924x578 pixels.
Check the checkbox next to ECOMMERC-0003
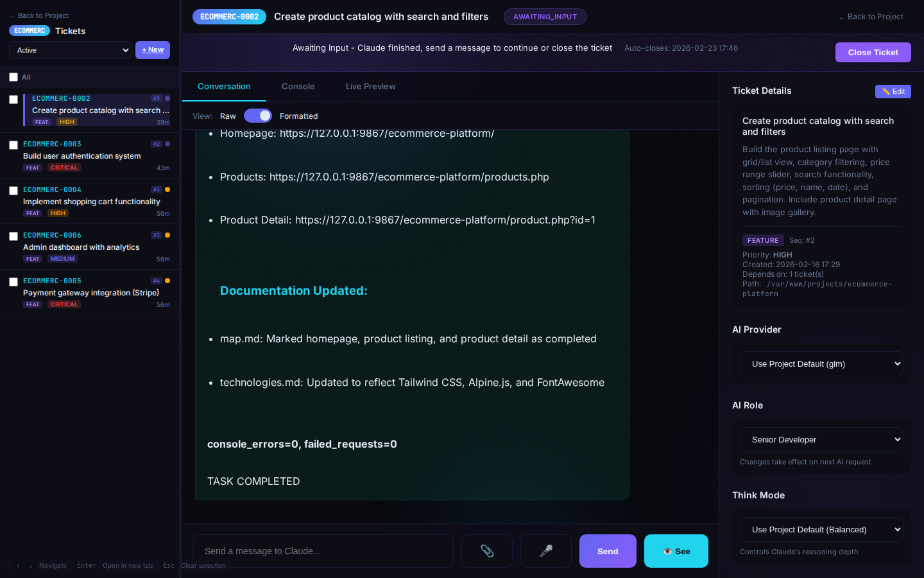point(13,145)
